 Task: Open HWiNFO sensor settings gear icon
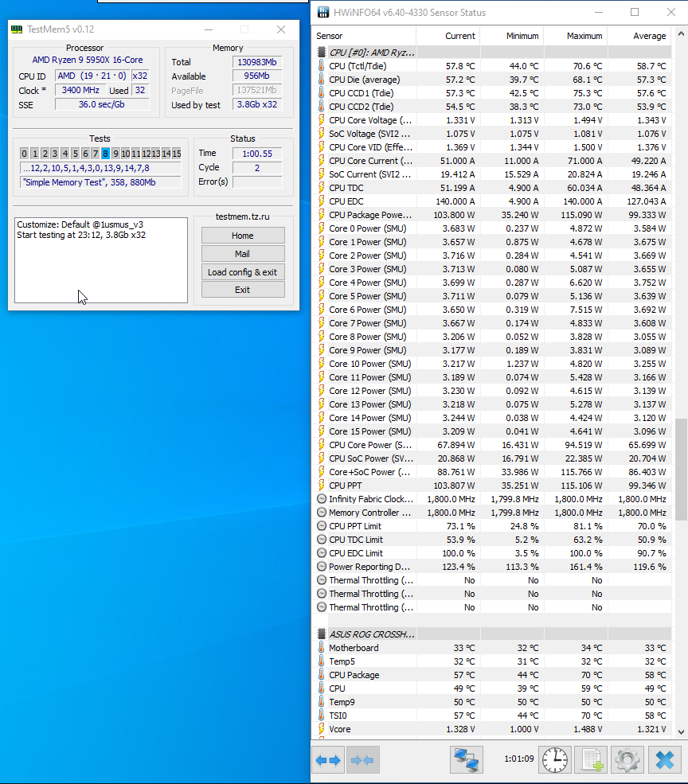(x=628, y=760)
